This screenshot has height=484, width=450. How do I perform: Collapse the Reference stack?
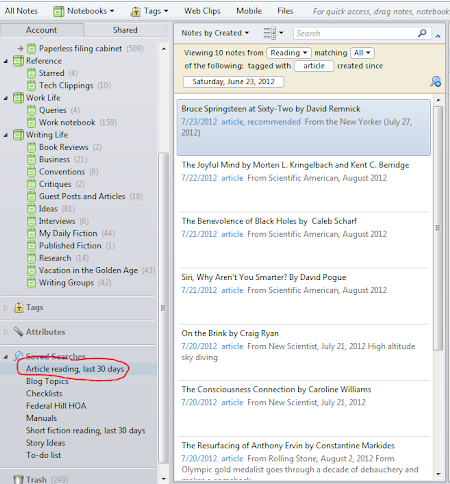6,61
